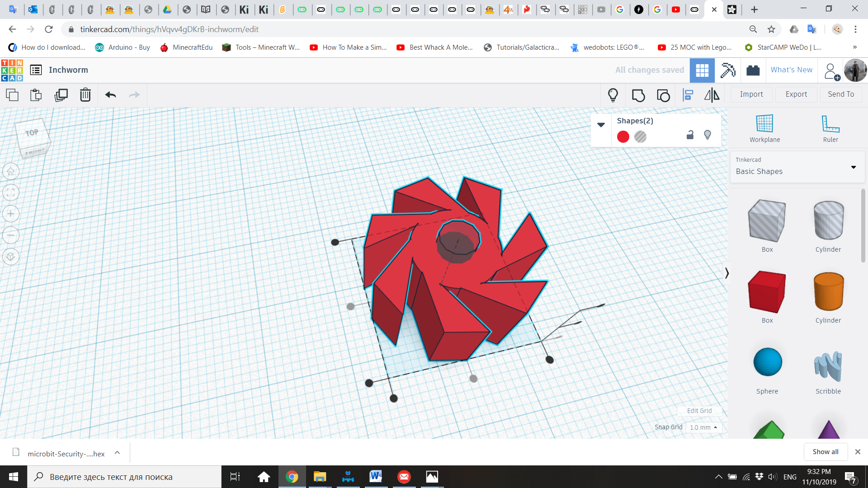The height and width of the screenshot is (488, 868).
Task: Open the Blocks pickaxe mode
Action: [x=728, y=70]
